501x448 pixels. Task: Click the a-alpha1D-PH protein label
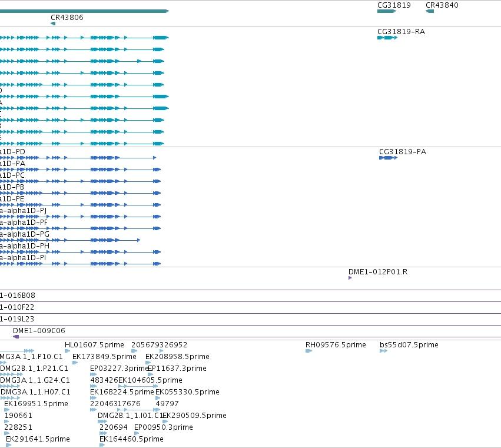25,246
